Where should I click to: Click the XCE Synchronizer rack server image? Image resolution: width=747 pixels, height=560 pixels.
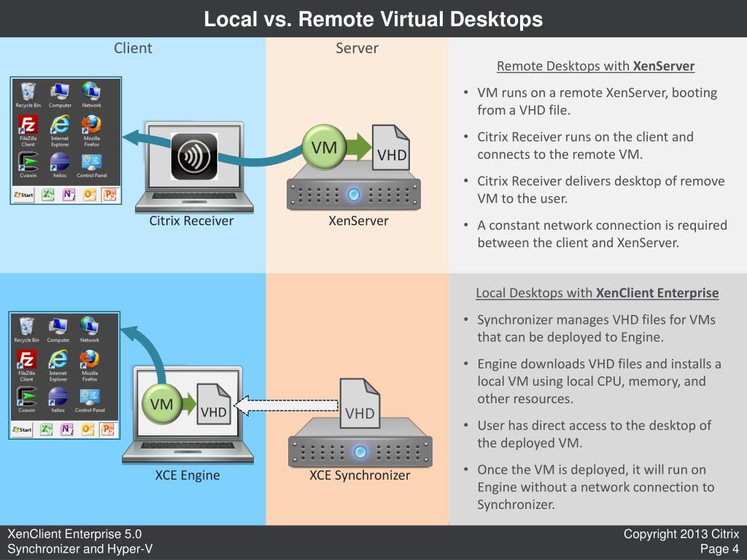click(x=360, y=443)
